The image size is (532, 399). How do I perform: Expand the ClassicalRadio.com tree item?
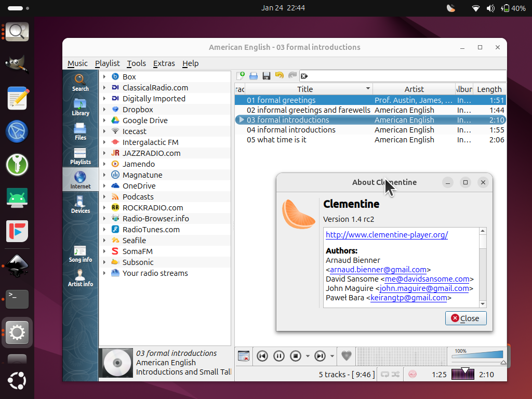point(104,87)
